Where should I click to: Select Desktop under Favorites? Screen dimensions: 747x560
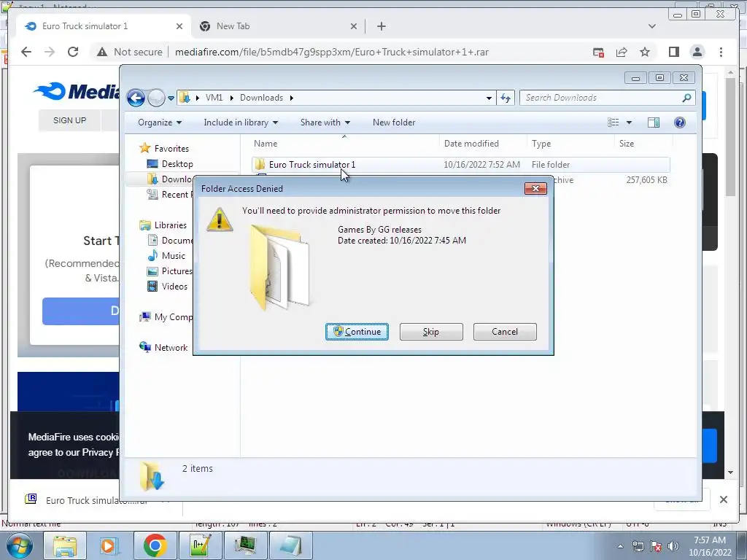coord(170,164)
